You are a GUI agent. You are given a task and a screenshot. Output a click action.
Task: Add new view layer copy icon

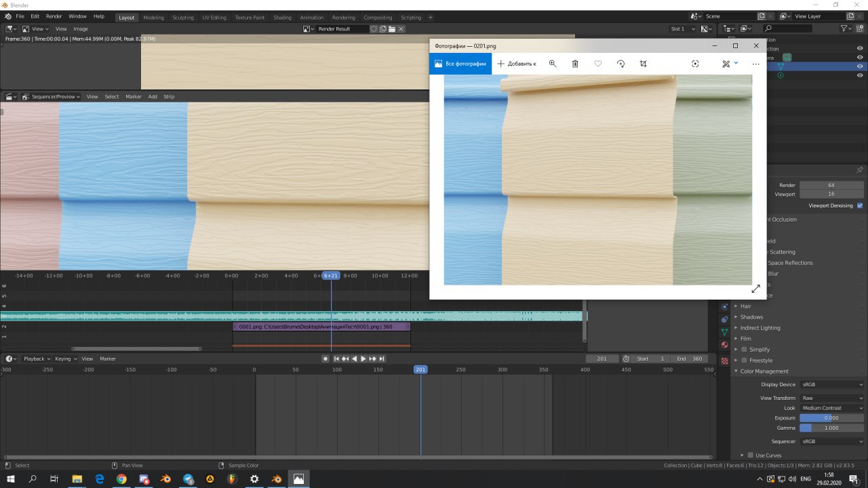pos(851,16)
